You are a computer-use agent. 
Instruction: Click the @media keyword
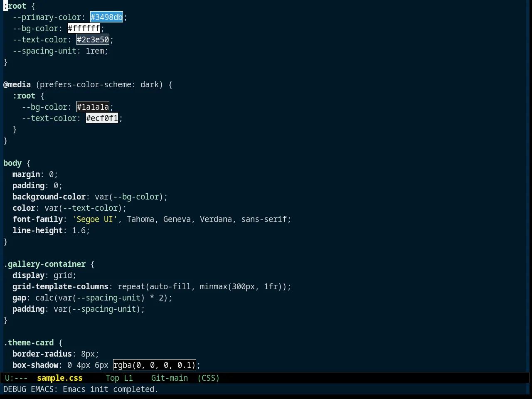pos(17,84)
